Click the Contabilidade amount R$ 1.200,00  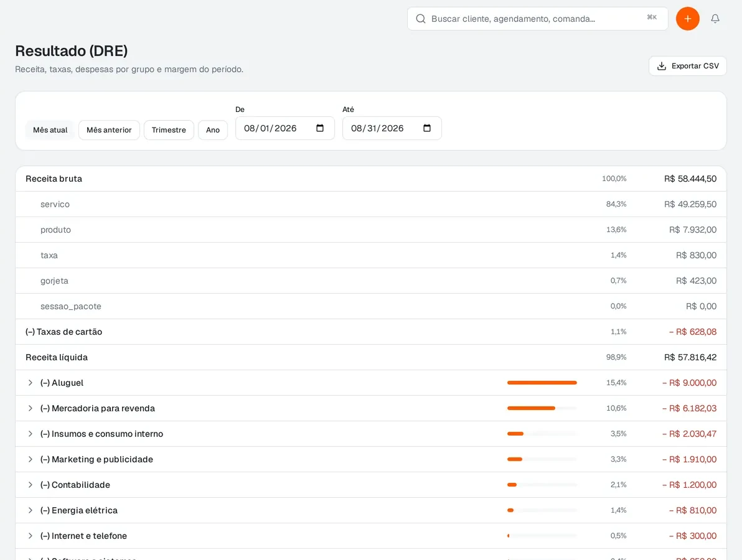click(690, 485)
